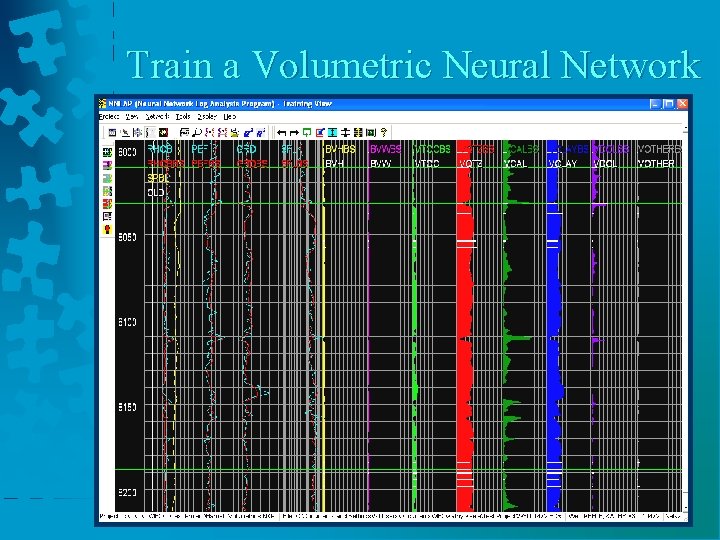Click the yellow SPBL curve label
Viewport: 720px width, 540px height.
(158, 178)
